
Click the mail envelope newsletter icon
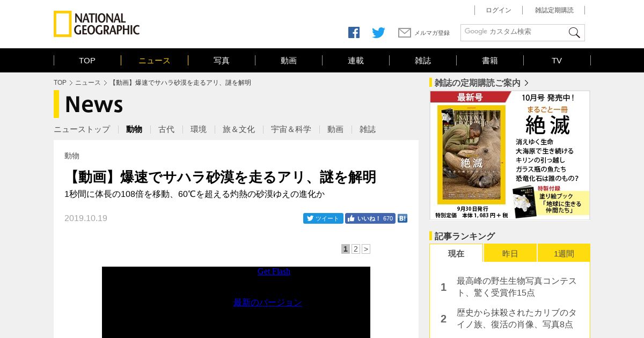[405, 33]
